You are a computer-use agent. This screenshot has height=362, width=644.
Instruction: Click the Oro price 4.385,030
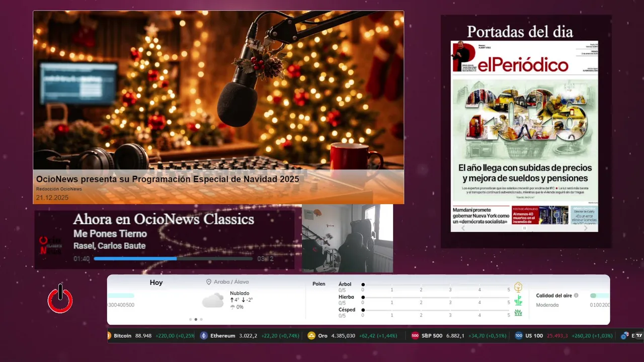343,336
